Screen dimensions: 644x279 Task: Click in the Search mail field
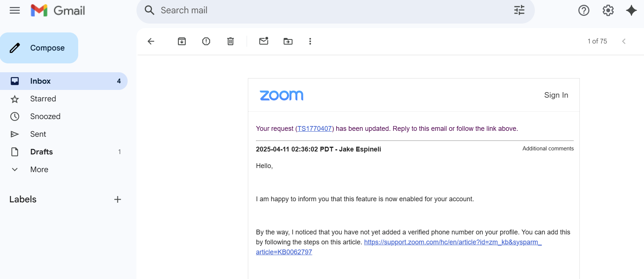point(332,10)
